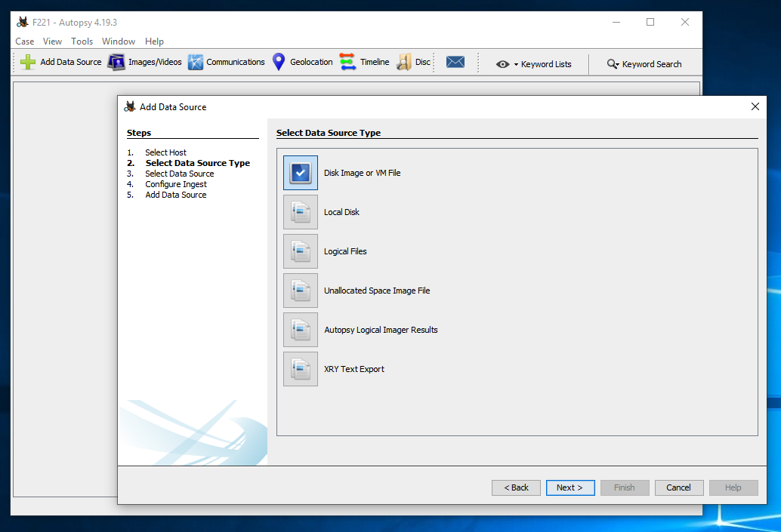Image resolution: width=781 pixels, height=532 pixels.
Task: Choose Unallocated Space Image File option
Action: click(301, 291)
